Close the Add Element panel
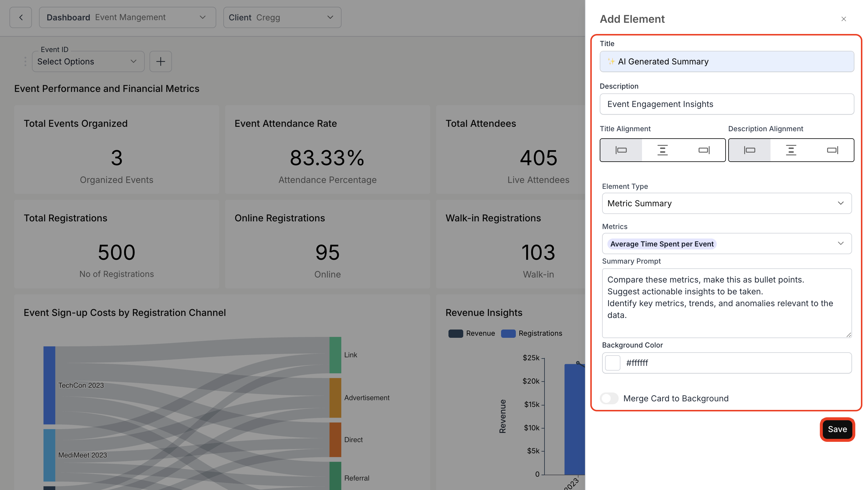Screen dimensions: 868x490 point(844,19)
